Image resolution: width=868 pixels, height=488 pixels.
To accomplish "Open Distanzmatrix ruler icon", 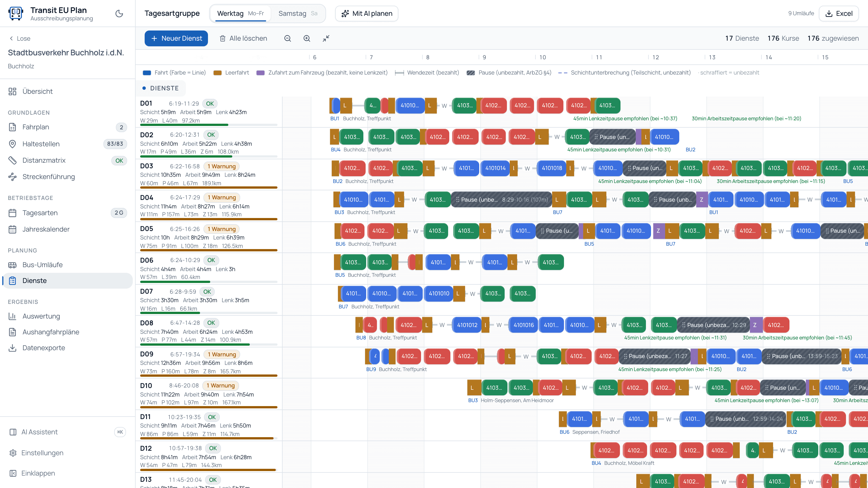I will [12, 160].
